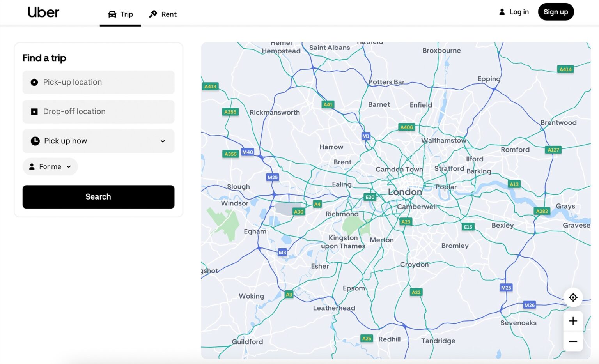This screenshot has height=364, width=599.
Task: Click the M3 road shield
Action: [282, 253]
